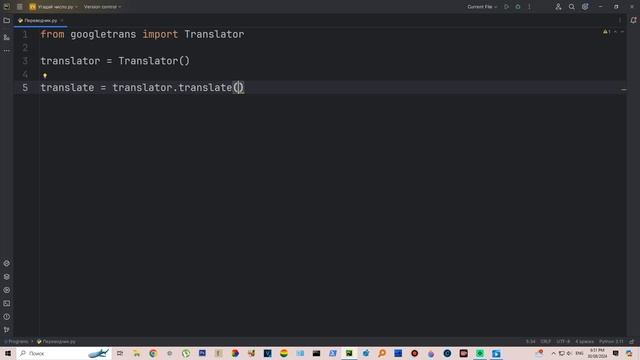Viewport: 640px width, 360px height.
Task: Open the Structure tool window
Action: pos(7,37)
